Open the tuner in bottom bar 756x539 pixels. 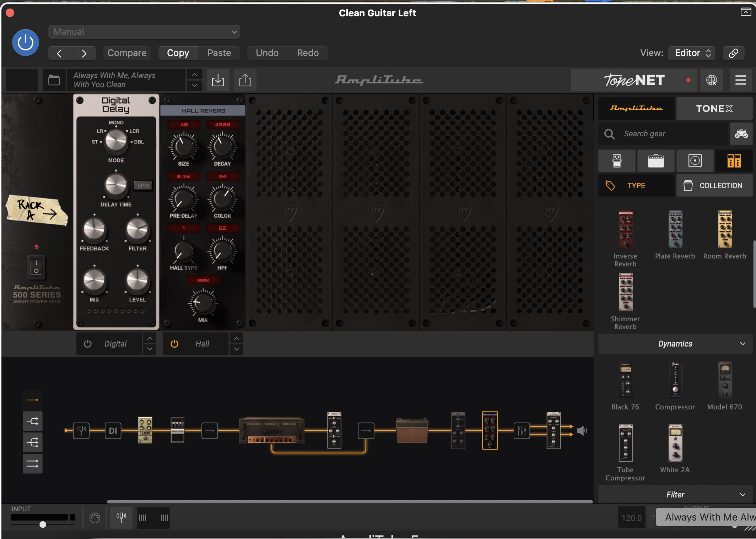121,518
